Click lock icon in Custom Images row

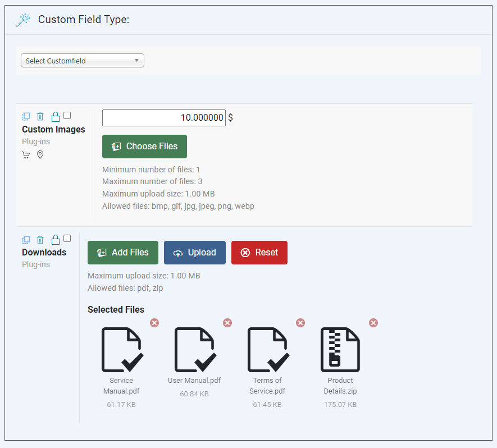click(x=56, y=117)
